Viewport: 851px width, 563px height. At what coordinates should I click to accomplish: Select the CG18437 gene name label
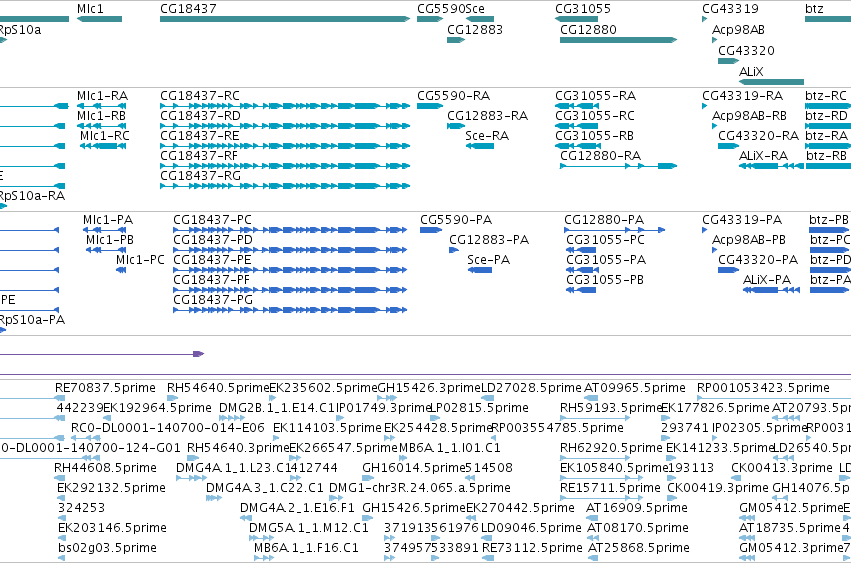[188, 9]
